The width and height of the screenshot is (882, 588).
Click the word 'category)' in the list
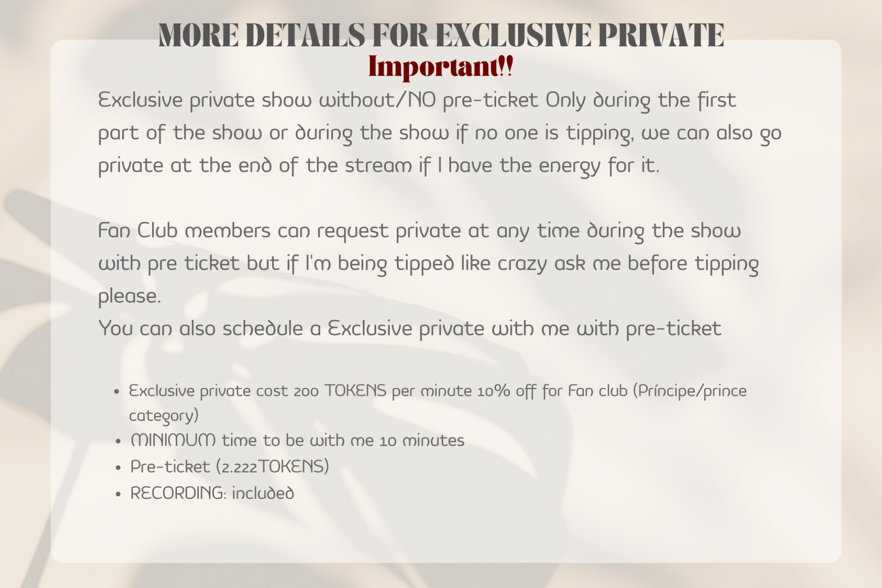164,416
